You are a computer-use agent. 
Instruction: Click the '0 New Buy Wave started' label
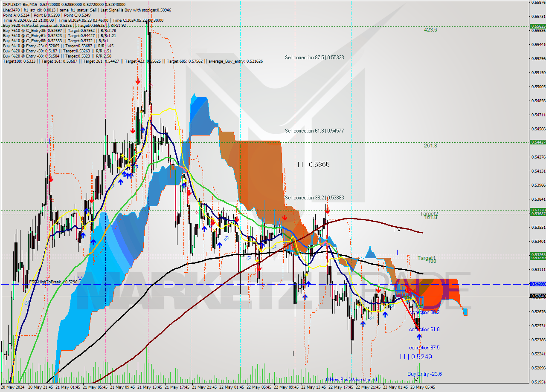(x=351, y=380)
